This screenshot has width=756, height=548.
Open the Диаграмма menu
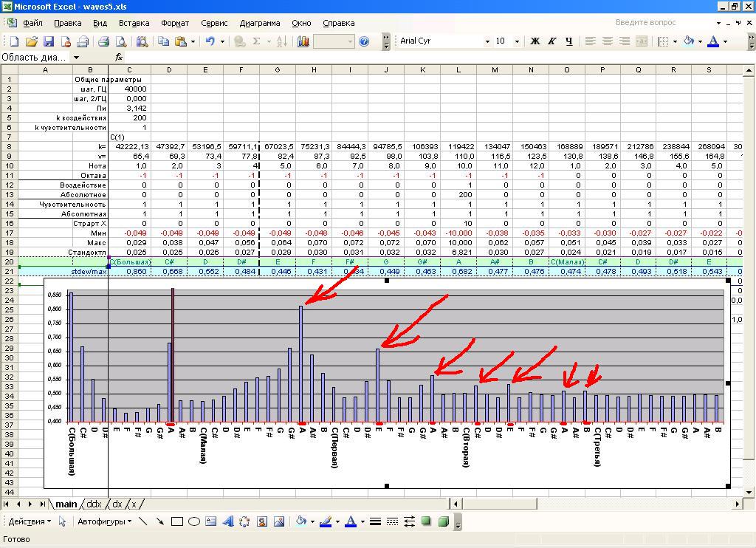click(x=259, y=23)
